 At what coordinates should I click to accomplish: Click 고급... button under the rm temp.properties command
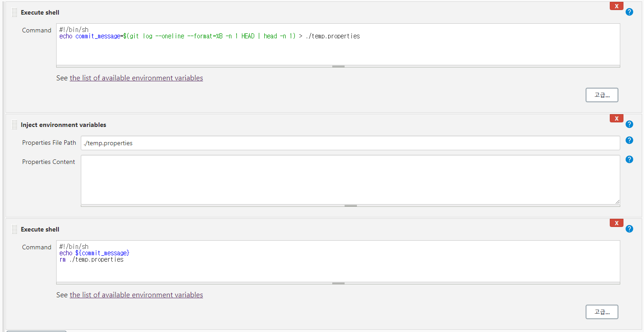point(602,312)
